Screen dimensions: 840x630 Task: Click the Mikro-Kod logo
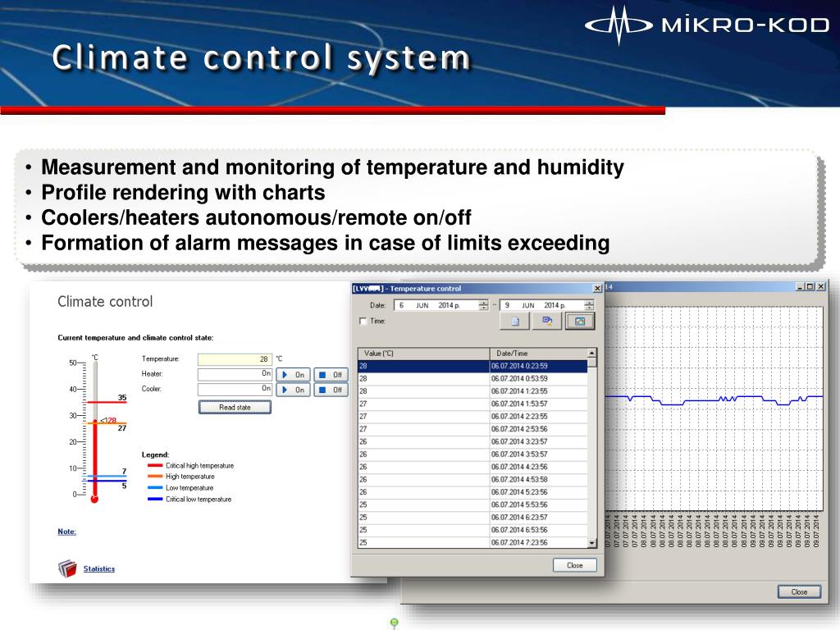[706, 25]
